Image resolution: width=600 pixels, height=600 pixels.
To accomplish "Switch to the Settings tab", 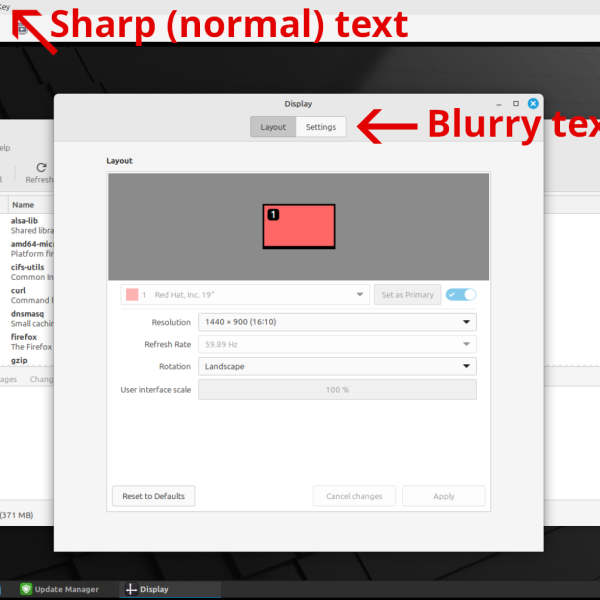I will tap(321, 127).
